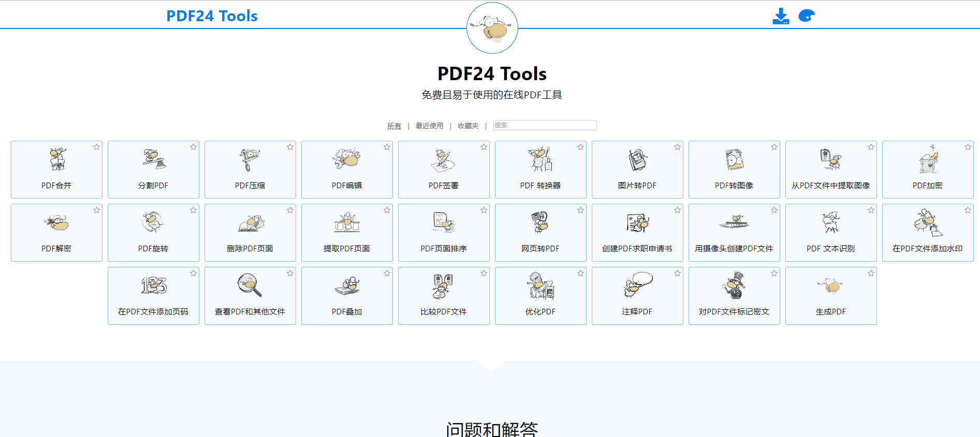Image resolution: width=980 pixels, height=437 pixels.
Task: Open the PDF合并 tool tile
Action: click(56, 170)
